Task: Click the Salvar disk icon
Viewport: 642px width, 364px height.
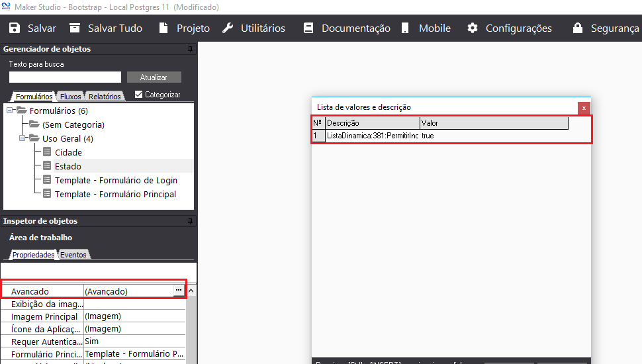Action: (15, 28)
